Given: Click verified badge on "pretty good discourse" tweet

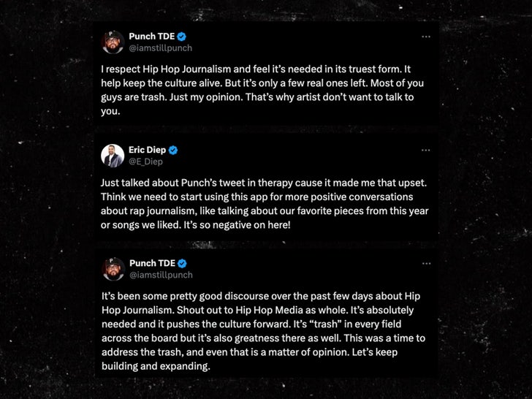Looking at the screenshot, I should tap(181, 264).
